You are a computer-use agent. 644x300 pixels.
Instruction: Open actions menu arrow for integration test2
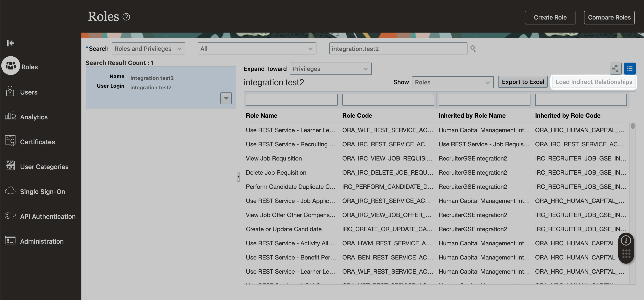226,98
